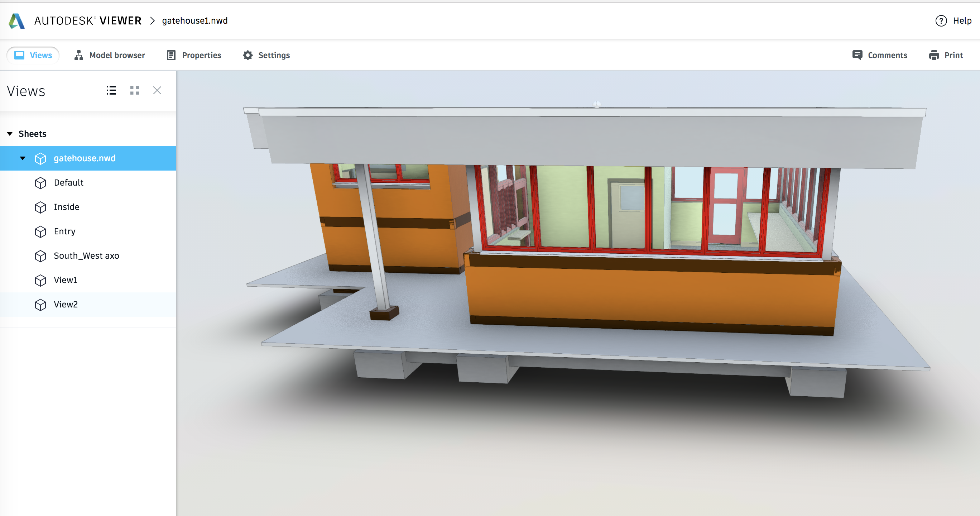This screenshot has height=516, width=980.
Task: Click the grid view icon in Views panel
Action: [x=135, y=91]
